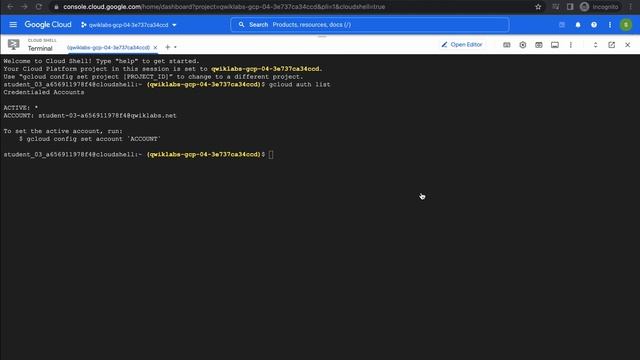This screenshot has width=640, height=360.
Task: Click the console.cloud.google.com address bar
Action: 294,7
